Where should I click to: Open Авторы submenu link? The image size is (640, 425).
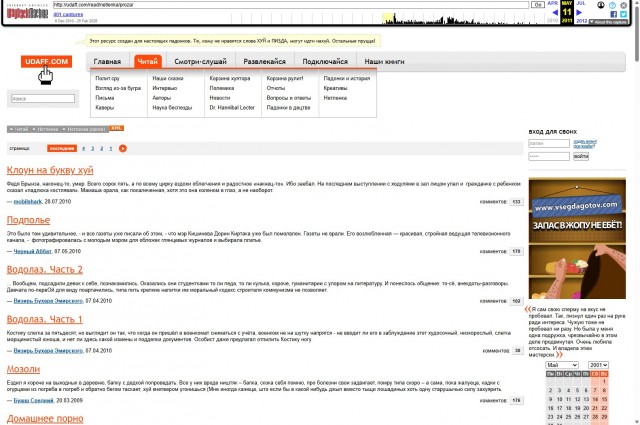point(162,98)
